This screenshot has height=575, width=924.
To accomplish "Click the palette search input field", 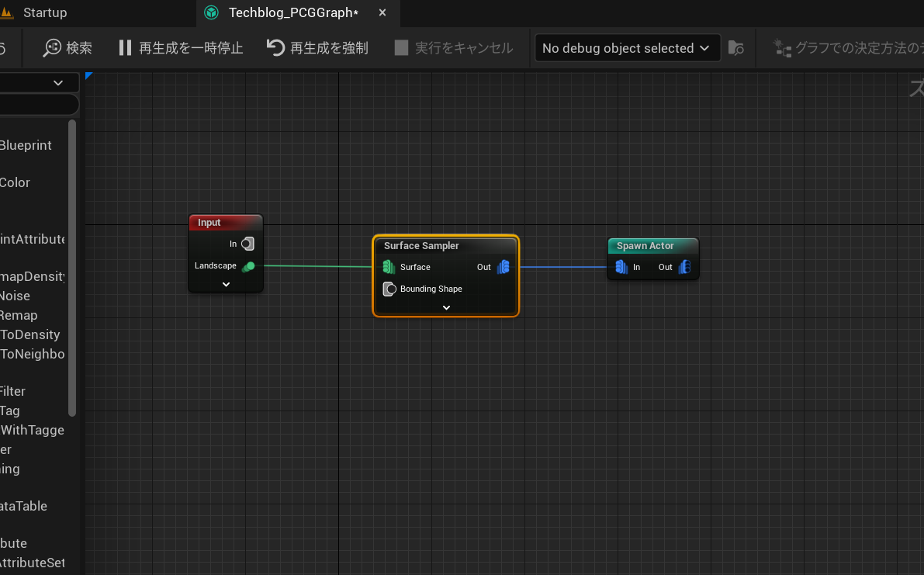I will pos(39,105).
